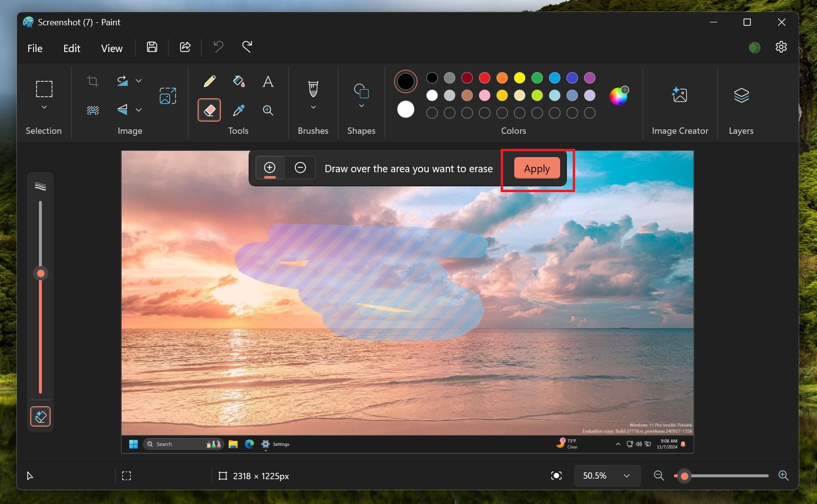Screen dimensions: 817x504
Task: Enable the add-to-mask mode
Action: point(270,168)
